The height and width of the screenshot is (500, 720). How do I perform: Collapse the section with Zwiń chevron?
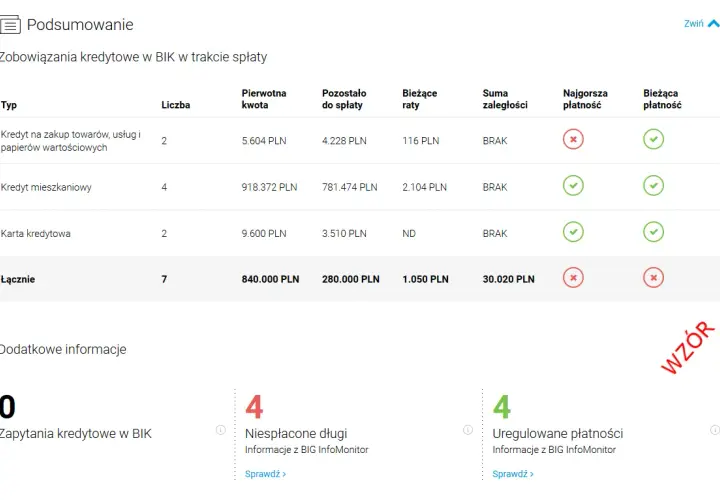coord(714,23)
